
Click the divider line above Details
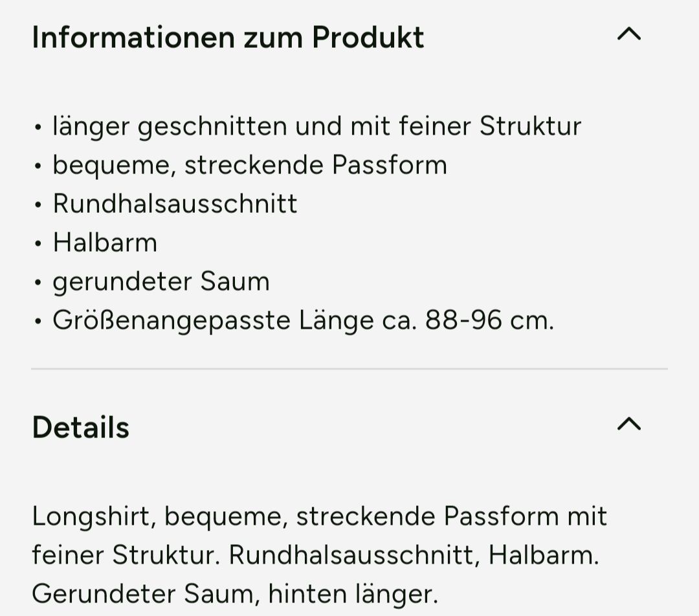[349, 369]
